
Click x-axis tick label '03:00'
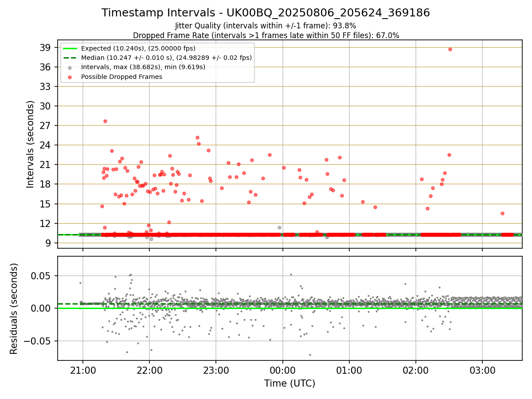pyautogui.click(x=482, y=370)
